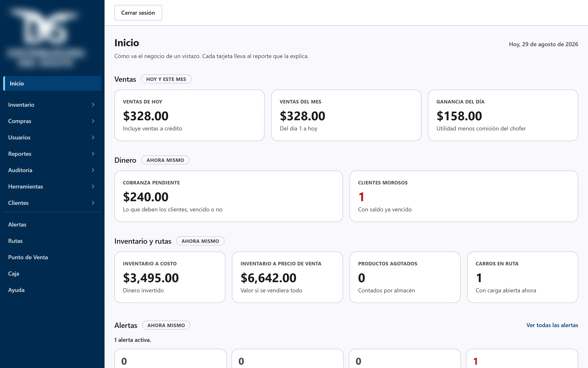Click AHORA MISMO badge beside Alertas heading
Viewport: 588px width, 368px height.
click(166, 325)
